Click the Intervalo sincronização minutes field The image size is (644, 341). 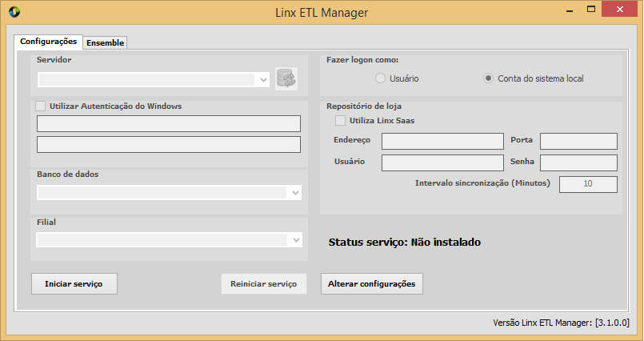pyautogui.click(x=588, y=184)
